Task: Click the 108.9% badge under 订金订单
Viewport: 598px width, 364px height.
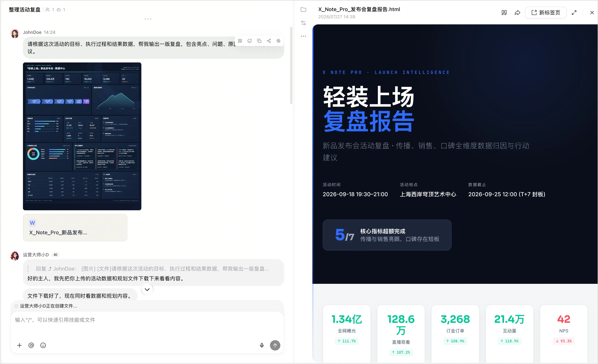Action: coord(455,341)
